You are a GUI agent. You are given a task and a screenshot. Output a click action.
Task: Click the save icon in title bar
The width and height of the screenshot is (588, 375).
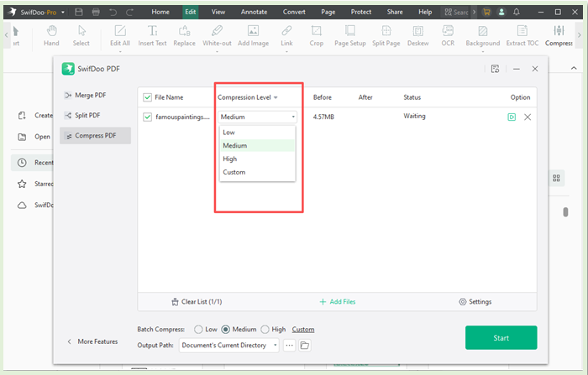79,12
